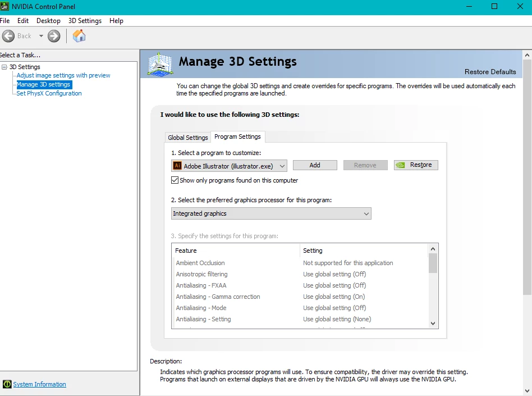Image resolution: width=532 pixels, height=396 pixels.
Task: Select the Antialiasing - Mode row
Action: click(x=300, y=308)
